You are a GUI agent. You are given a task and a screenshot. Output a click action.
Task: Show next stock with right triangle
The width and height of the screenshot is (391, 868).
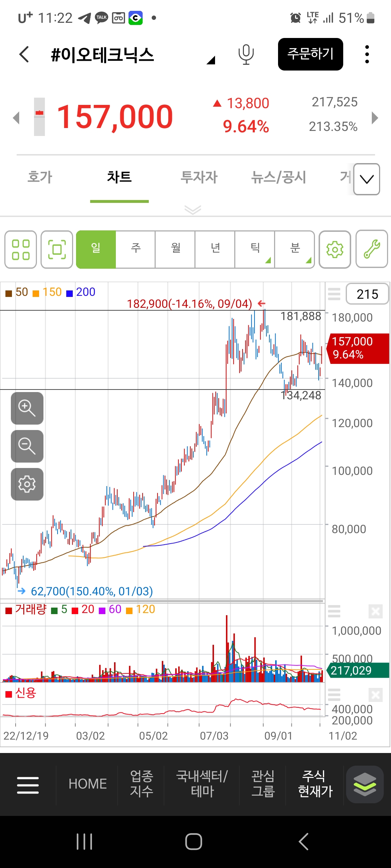[375, 118]
